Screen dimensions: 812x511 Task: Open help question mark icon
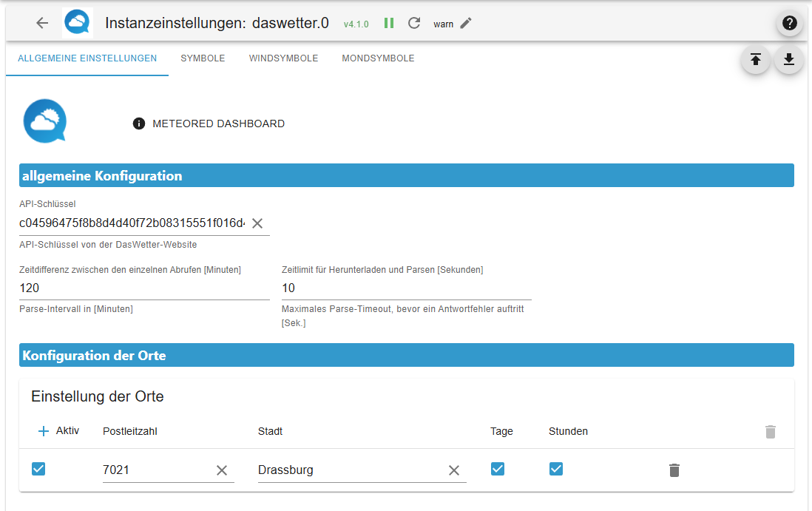coord(789,23)
